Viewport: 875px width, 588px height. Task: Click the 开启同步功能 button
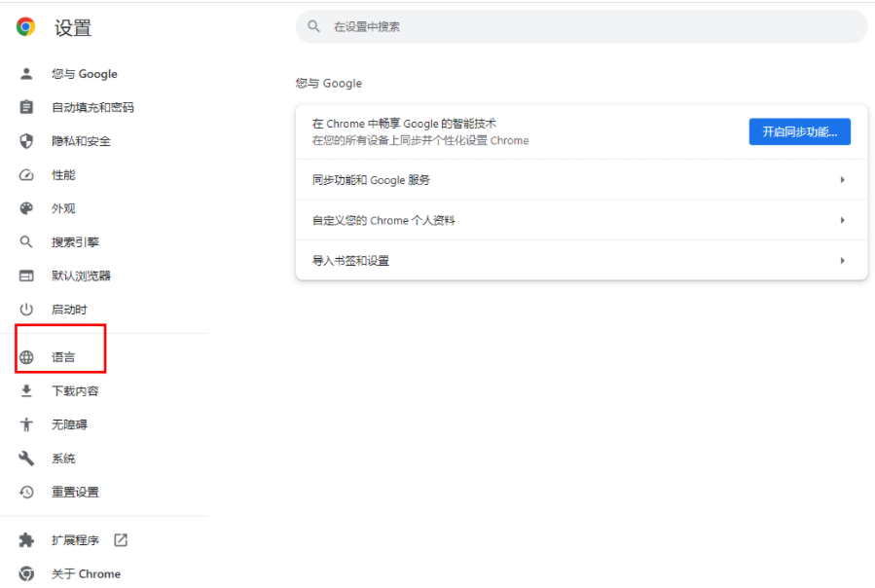coord(799,131)
